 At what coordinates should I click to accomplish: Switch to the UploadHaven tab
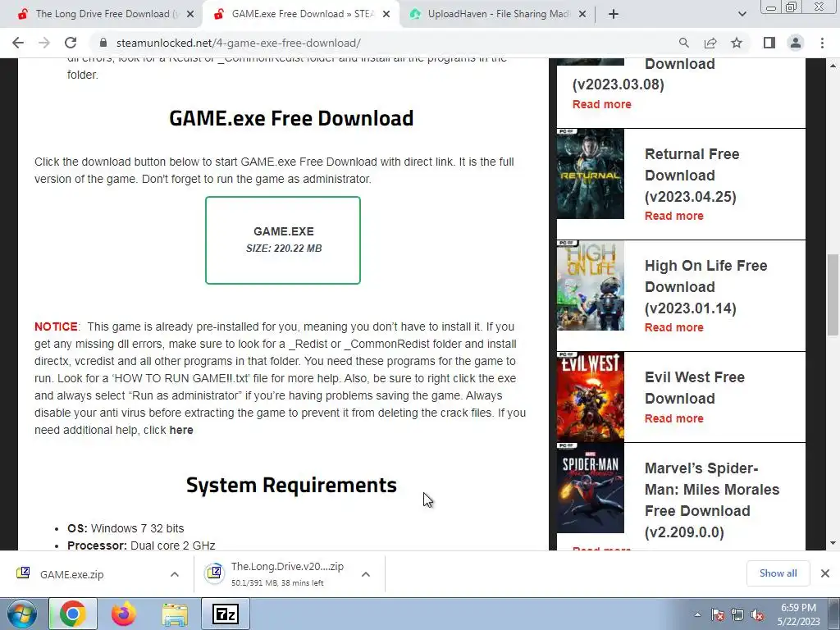[x=498, y=14]
